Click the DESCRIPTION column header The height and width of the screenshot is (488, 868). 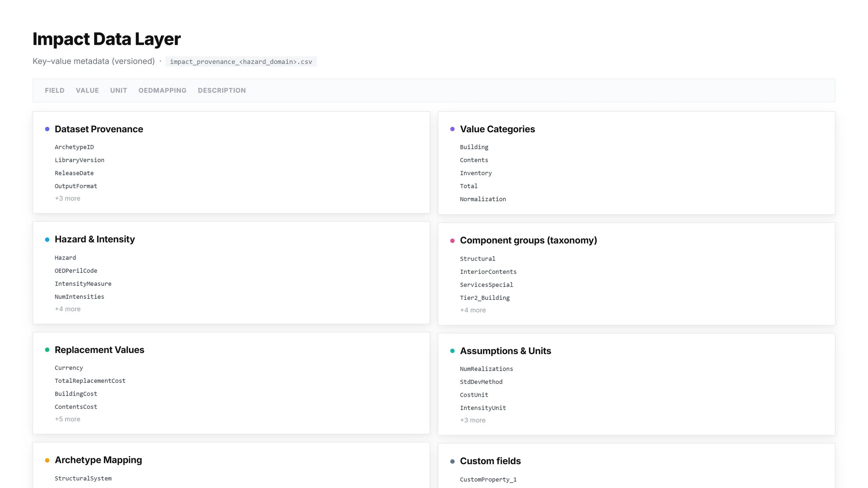click(222, 91)
